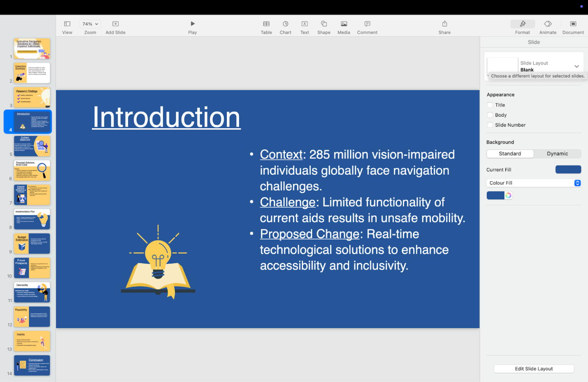The width and height of the screenshot is (588, 382).
Task: Select the Conclusion slide thumbnail
Action: [x=32, y=365]
